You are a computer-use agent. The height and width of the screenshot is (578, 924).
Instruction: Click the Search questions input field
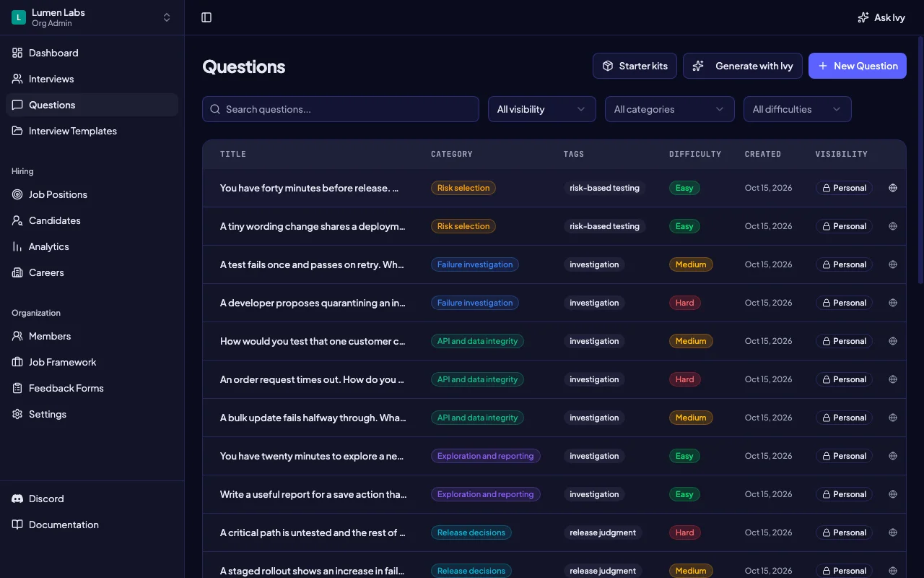[341, 109]
